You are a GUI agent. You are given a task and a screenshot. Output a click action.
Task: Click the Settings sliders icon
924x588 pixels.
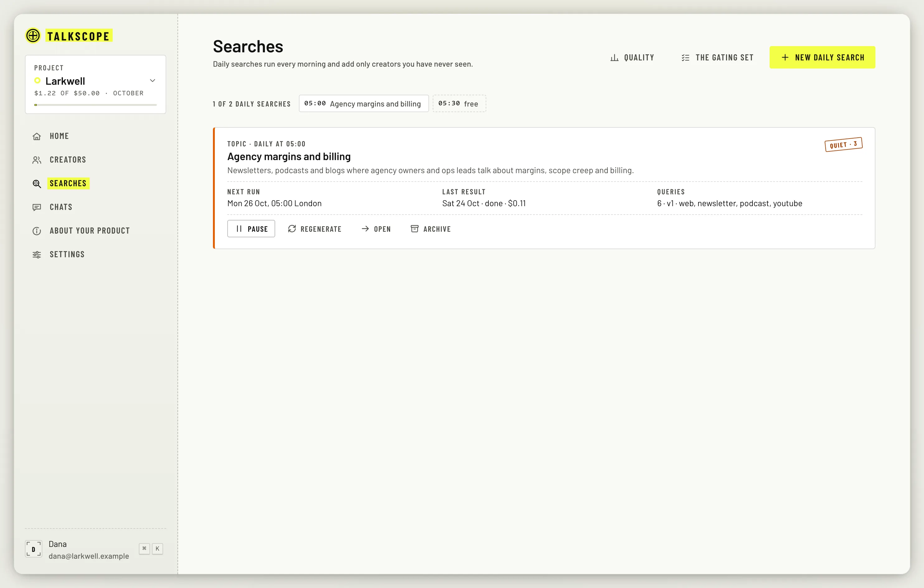pos(37,254)
